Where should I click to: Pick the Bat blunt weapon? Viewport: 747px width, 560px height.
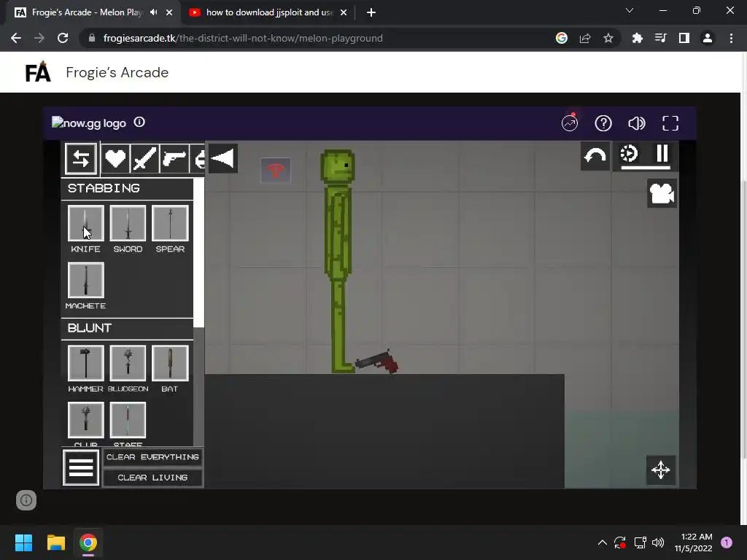pos(170,363)
